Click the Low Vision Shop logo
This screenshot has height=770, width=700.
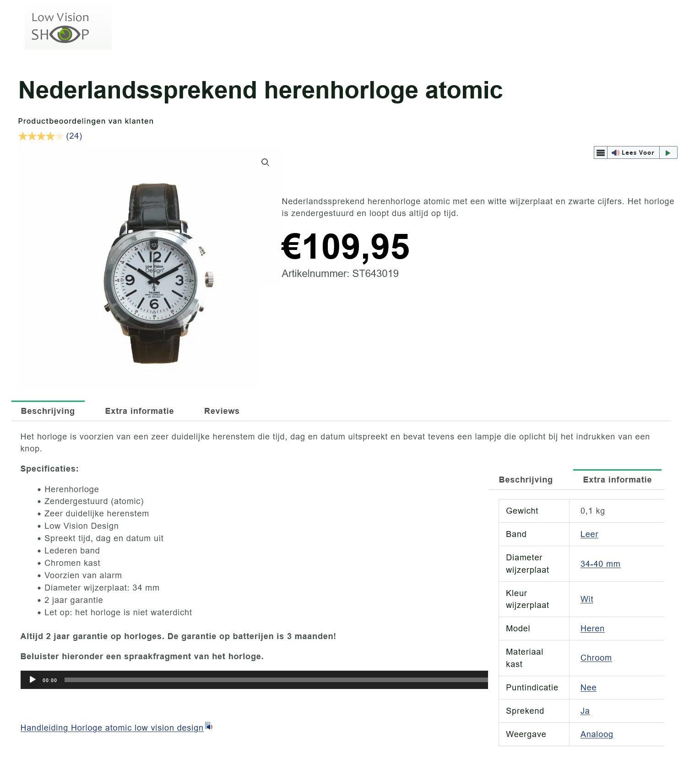(x=68, y=27)
